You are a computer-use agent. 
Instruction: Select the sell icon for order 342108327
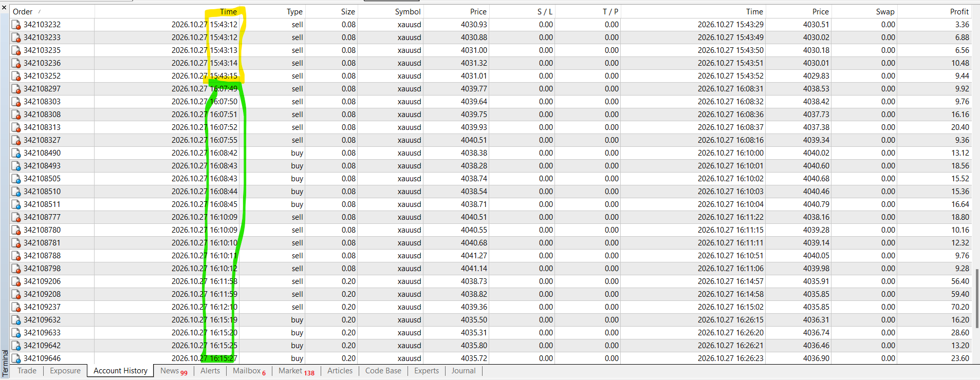16,140
